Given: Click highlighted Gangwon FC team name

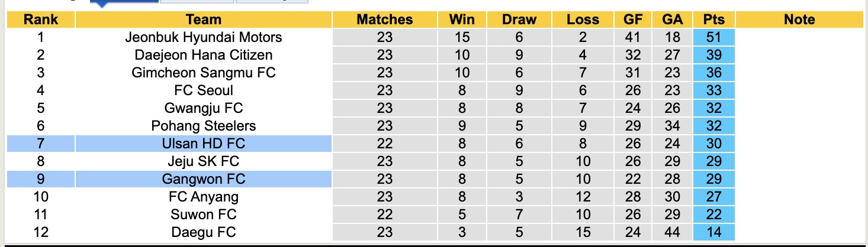Looking at the screenshot, I should [203, 179].
